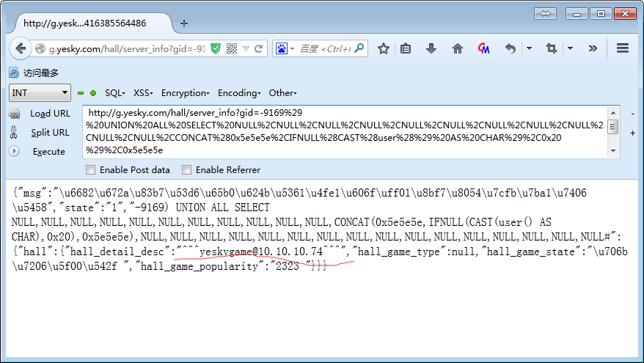Click the HackBar green plus icon
The width and height of the screenshot is (644, 363).
click(93, 93)
